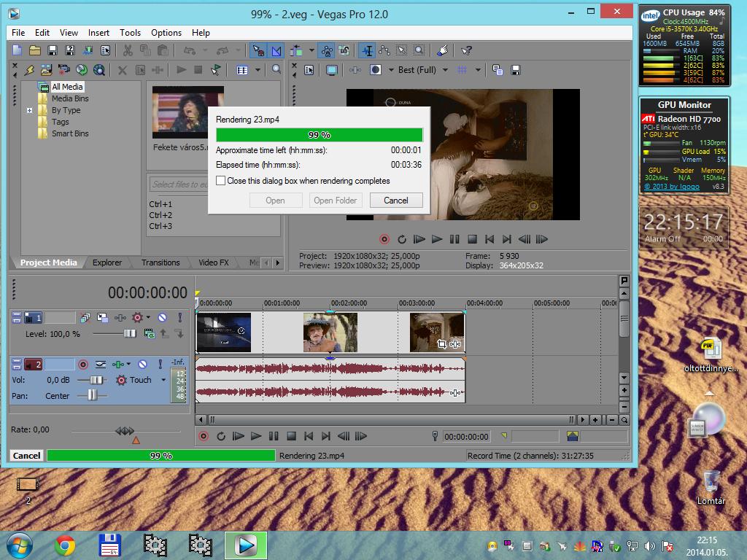The width and height of the screenshot is (747, 560).
Task: Switch to the Video FX tab
Action: click(x=214, y=262)
